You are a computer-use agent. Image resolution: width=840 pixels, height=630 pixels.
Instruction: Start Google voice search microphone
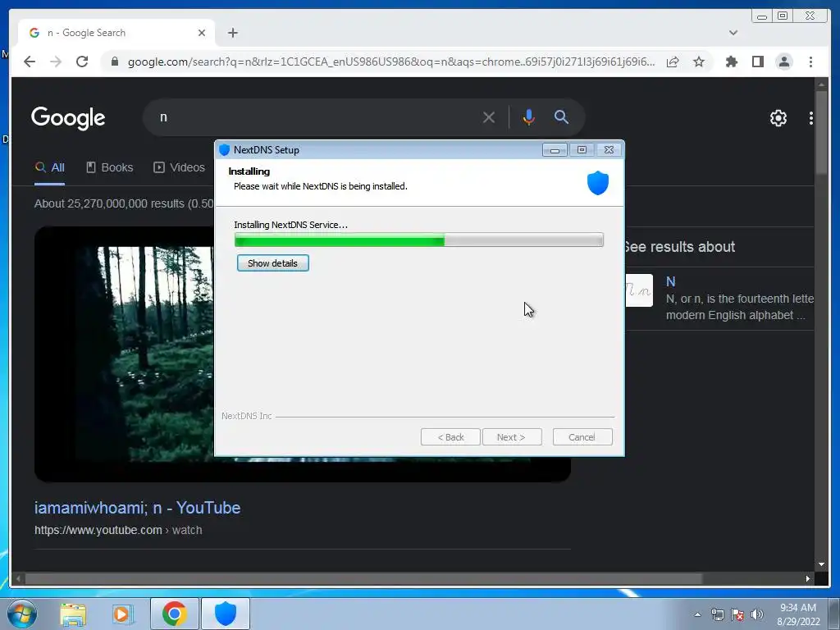coord(529,117)
